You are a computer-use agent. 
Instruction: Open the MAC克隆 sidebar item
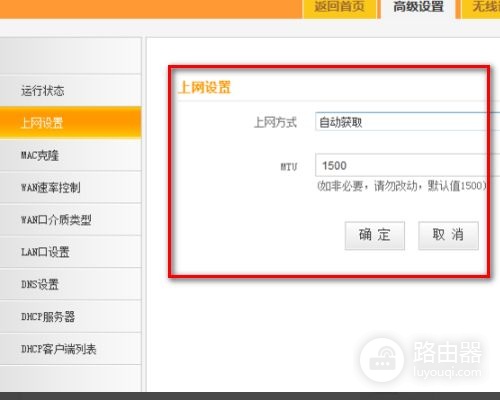click(x=70, y=155)
